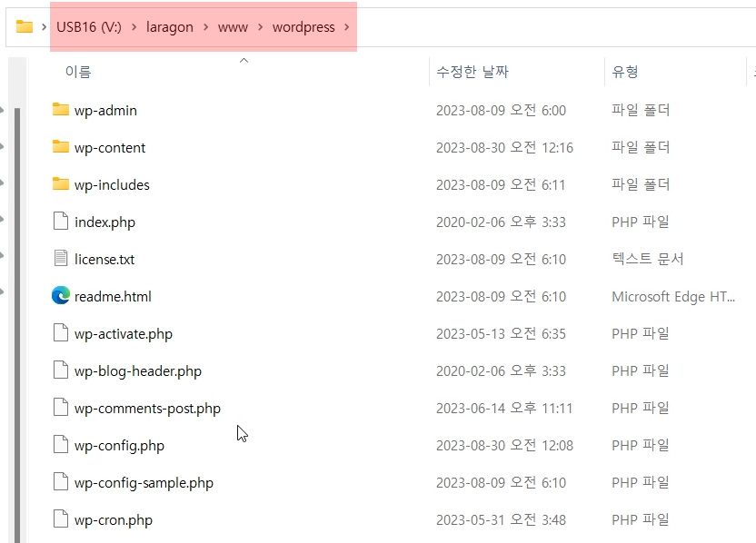The height and width of the screenshot is (543, 756).
Task: Sort by the 수정한 날짜 column header
Action: click(x=472, y=72)
